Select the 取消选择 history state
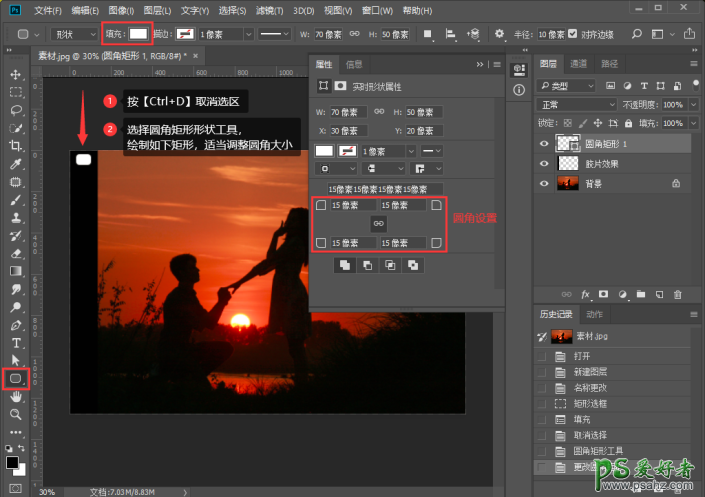Viewport: 705px width, 497px height. (x=614, y=435)
